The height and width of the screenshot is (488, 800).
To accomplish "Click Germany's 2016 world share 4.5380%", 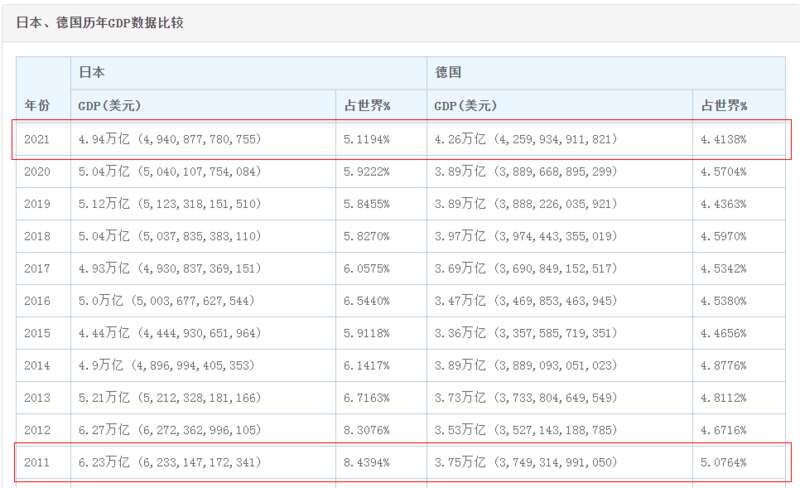I will [723, 301].
